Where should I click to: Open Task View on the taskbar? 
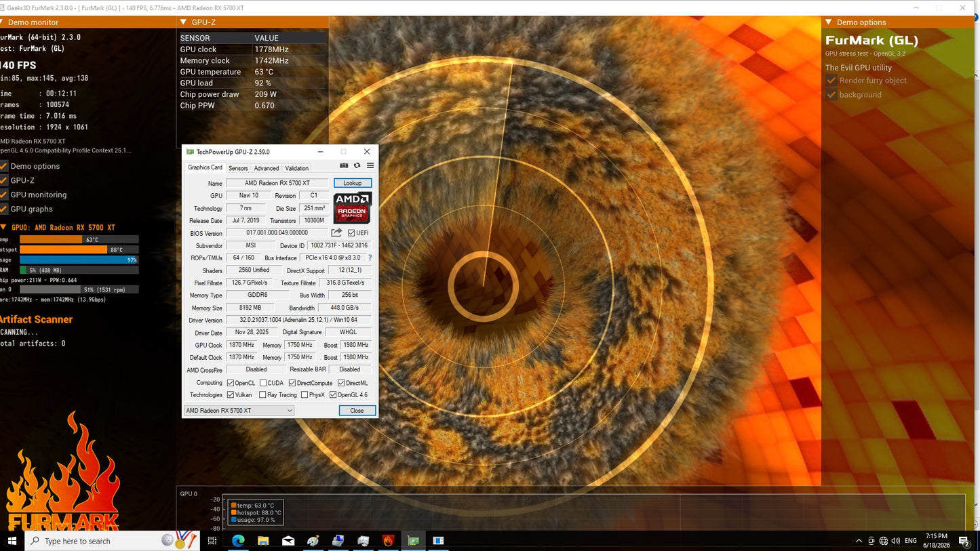coord(212,541)
